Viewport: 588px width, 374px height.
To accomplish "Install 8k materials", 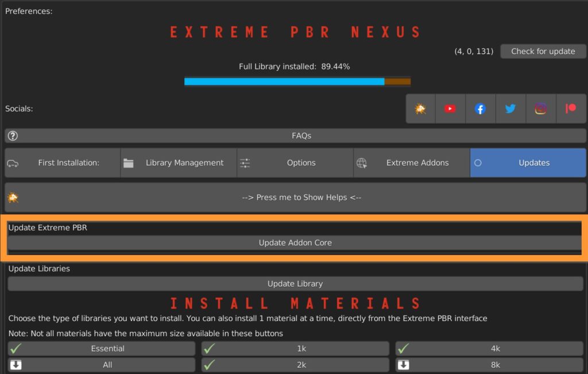I will [x=489, y=365].
